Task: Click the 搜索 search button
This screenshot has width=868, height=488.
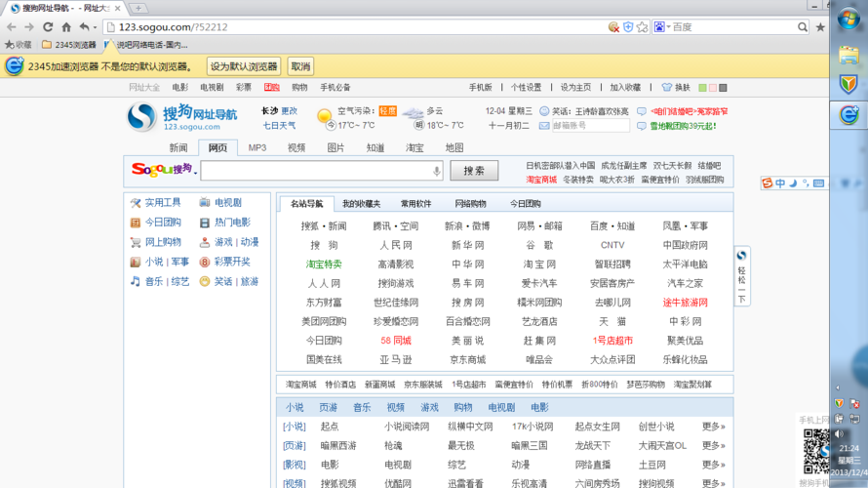Action: (474, 171)
